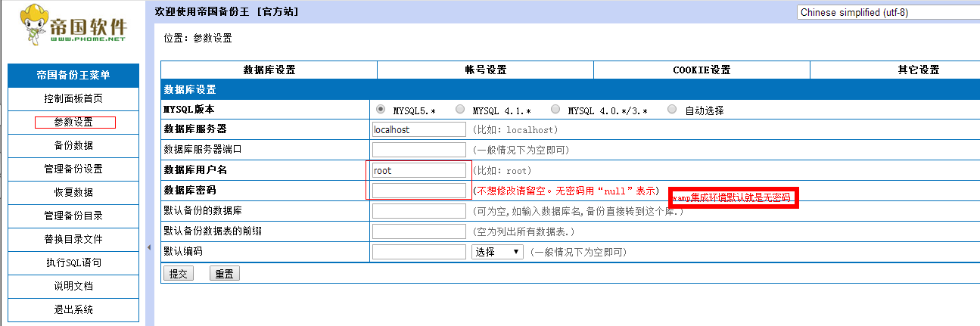Switch to the 其它设置 tab

pos(918,70)
